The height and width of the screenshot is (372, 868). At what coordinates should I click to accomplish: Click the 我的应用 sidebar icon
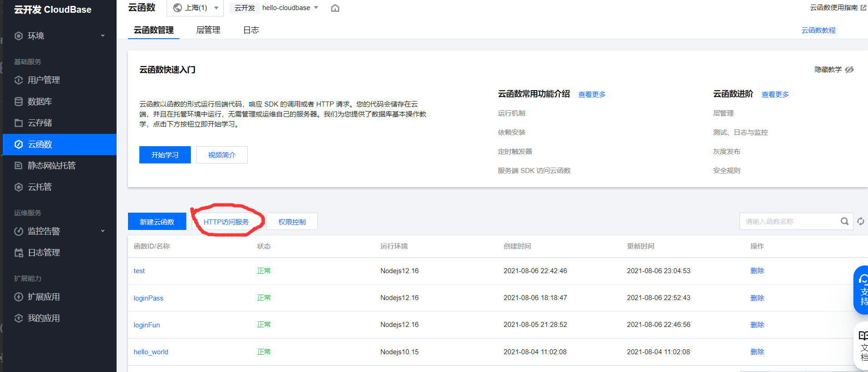pyautogui.click(x=19, y=318)
